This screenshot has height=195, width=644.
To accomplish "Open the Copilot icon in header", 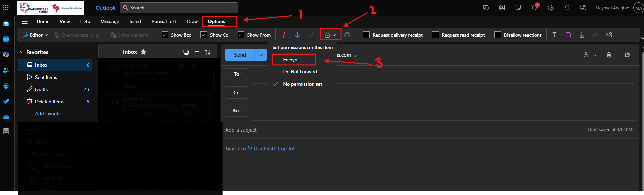I will pyautogui.click(x=583, y=8).
